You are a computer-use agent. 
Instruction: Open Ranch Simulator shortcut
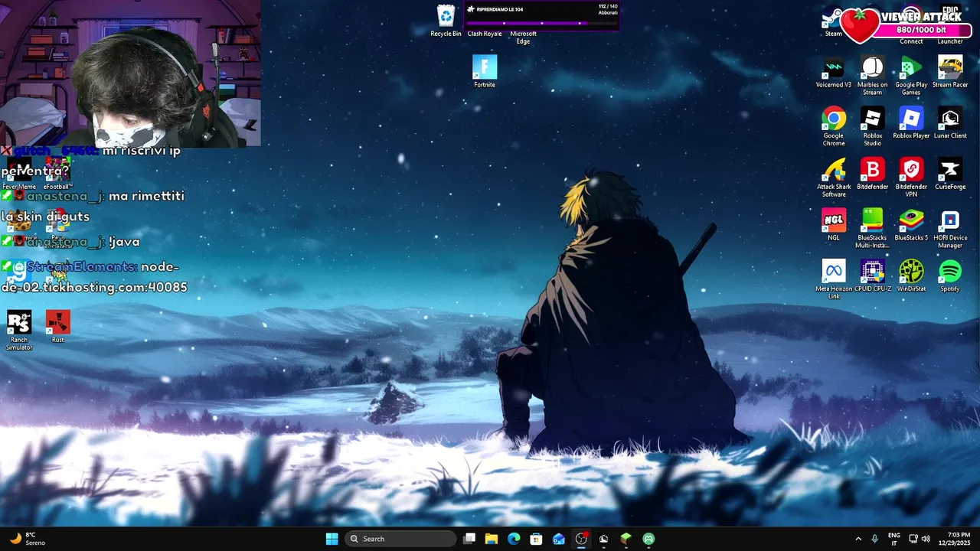coord(19,330)
